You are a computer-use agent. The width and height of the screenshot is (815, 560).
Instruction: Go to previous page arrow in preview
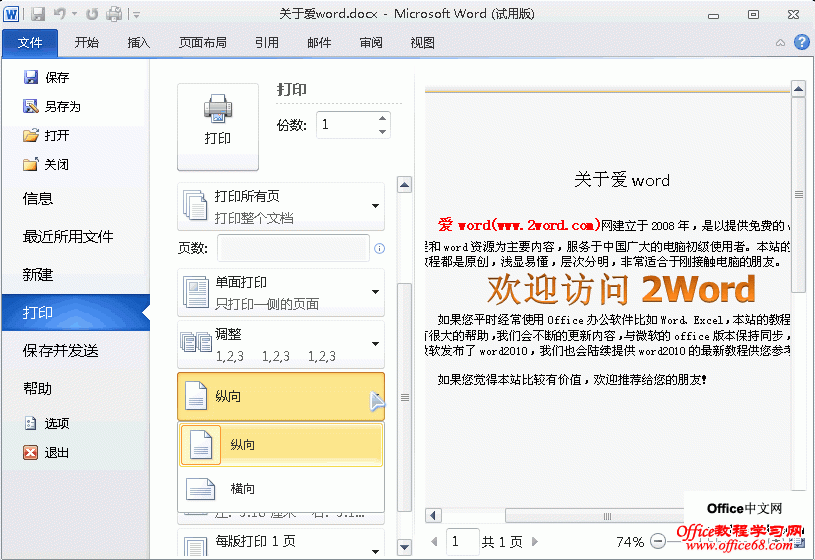(x=434, y=542)
